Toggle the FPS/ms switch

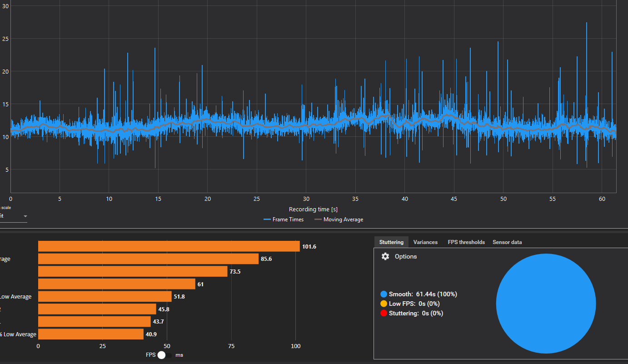point(164,355)
